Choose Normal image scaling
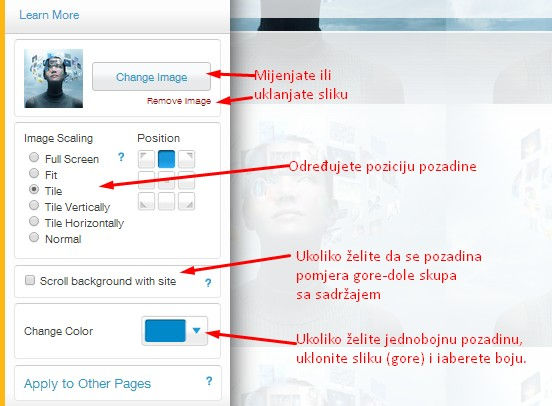This screenshot has height=406, width=552. coord(34,237)
